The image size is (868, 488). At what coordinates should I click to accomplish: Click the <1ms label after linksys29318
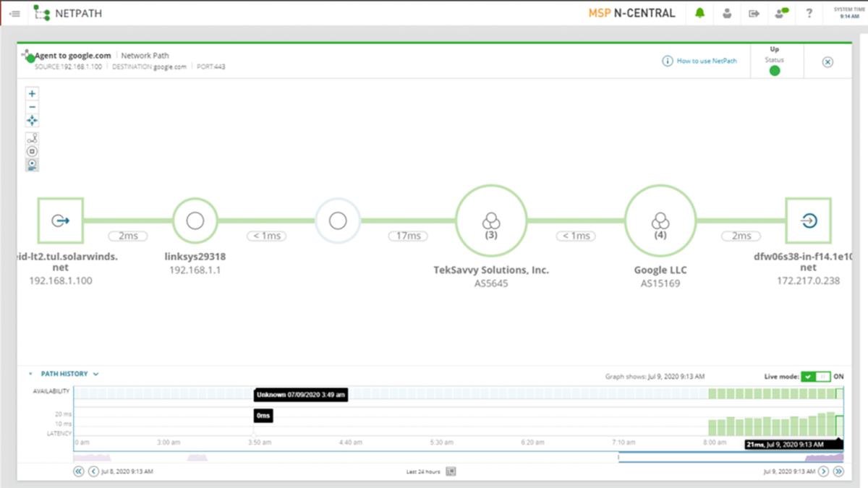coord(266,236)
